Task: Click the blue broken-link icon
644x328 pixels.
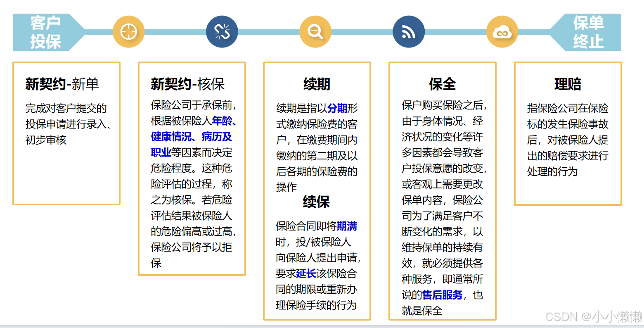Action: tap(222, 32)
